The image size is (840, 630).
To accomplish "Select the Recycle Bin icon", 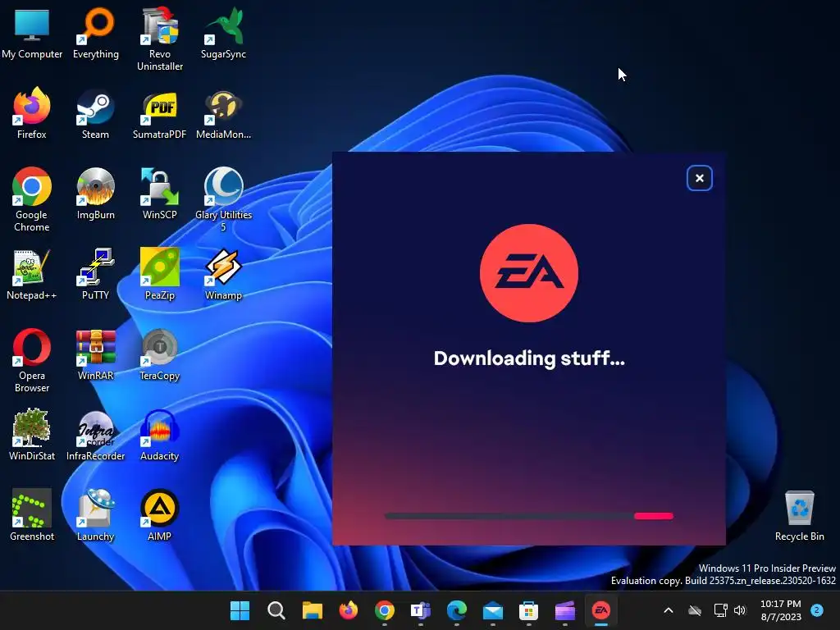I will click(799, 515).
